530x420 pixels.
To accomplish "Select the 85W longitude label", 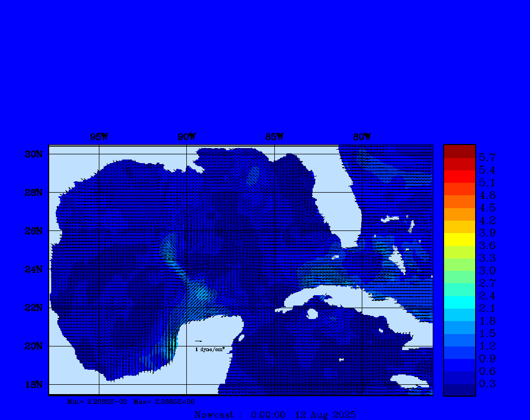I will (x=274, y=137).
